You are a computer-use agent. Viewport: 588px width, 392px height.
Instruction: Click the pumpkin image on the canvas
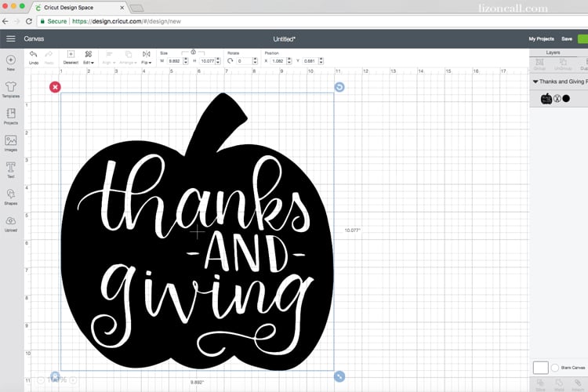(x=197, y=232)
